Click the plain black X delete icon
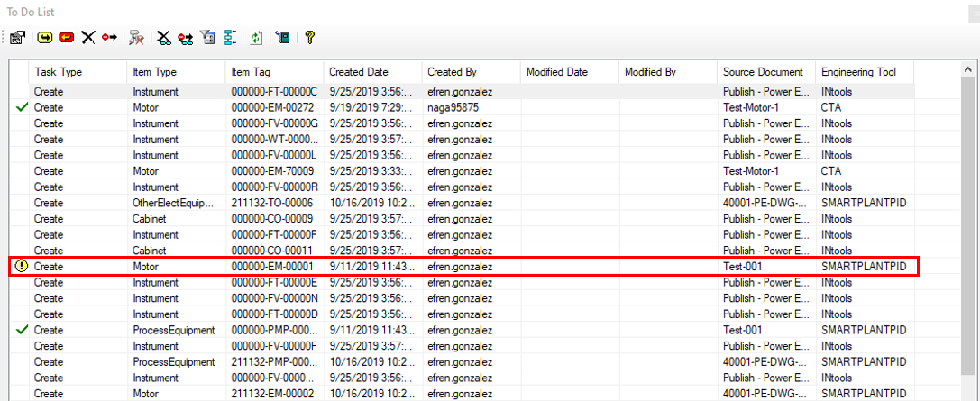This screenshot has width=980, height=401. [88, 37]
